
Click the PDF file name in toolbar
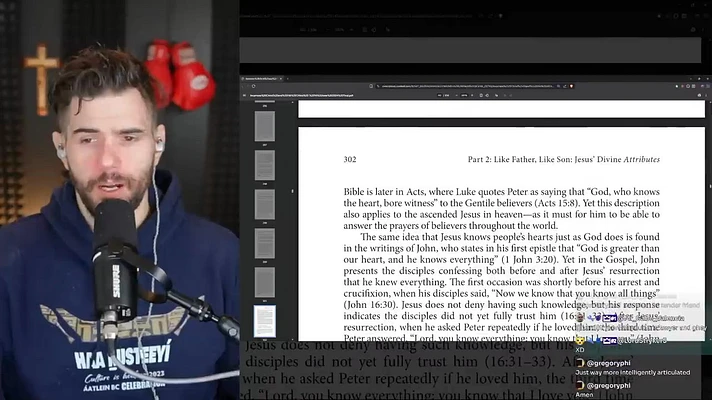302,95
